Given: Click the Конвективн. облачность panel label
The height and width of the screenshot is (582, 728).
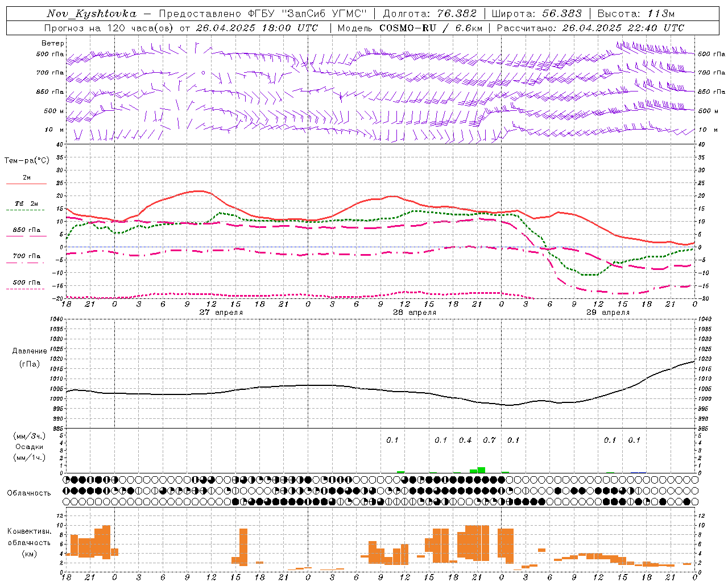Looking at the screenshot, I should tap(30, 537).
